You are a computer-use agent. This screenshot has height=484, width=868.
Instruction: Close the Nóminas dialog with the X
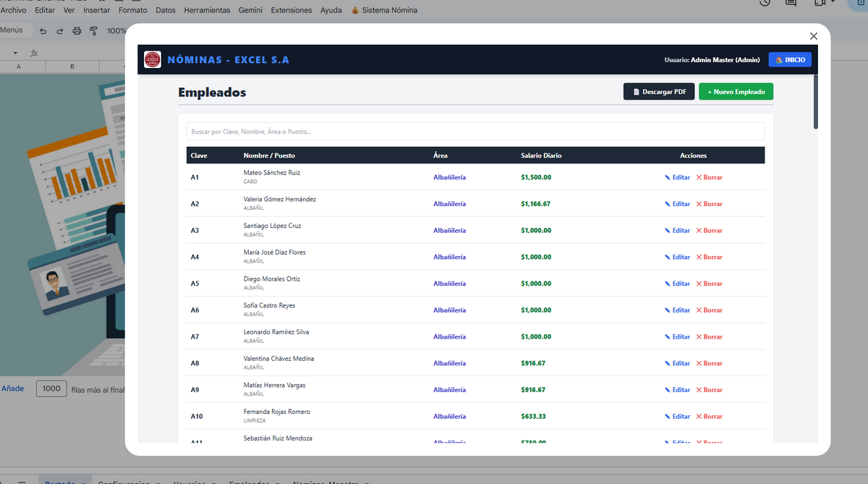[x=814, y=36]
